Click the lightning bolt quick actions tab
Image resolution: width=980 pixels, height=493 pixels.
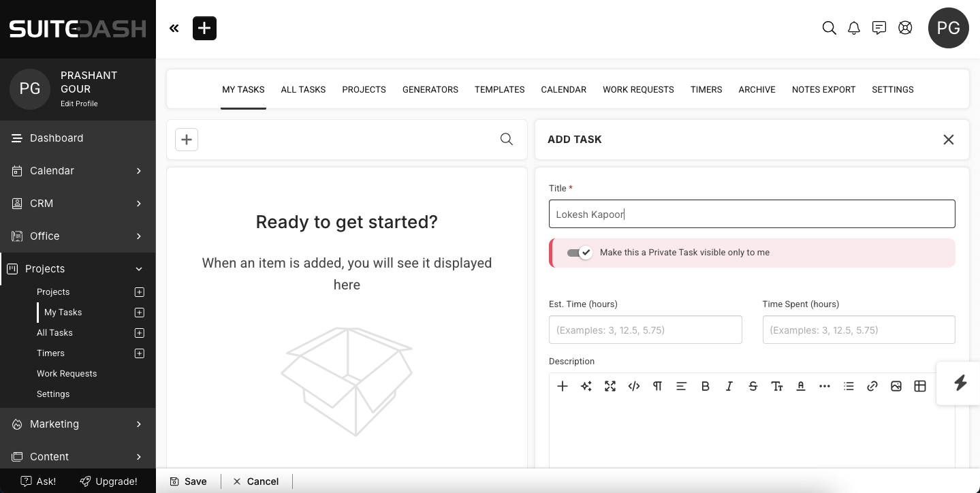[x=960, y=383]
